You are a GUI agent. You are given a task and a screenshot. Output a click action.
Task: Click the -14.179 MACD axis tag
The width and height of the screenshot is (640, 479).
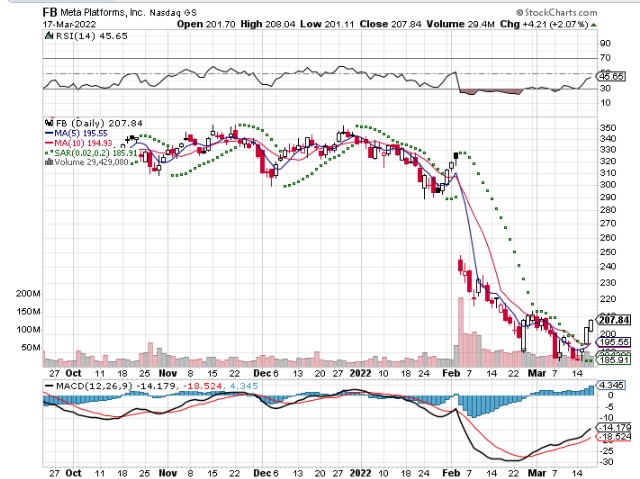click(614, 427)
